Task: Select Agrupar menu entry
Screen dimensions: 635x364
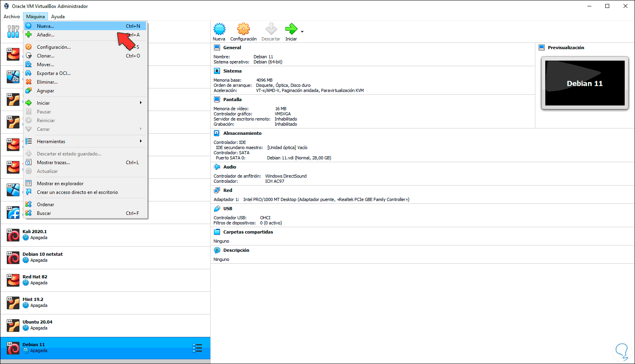Action: click(x=85, y=91)
